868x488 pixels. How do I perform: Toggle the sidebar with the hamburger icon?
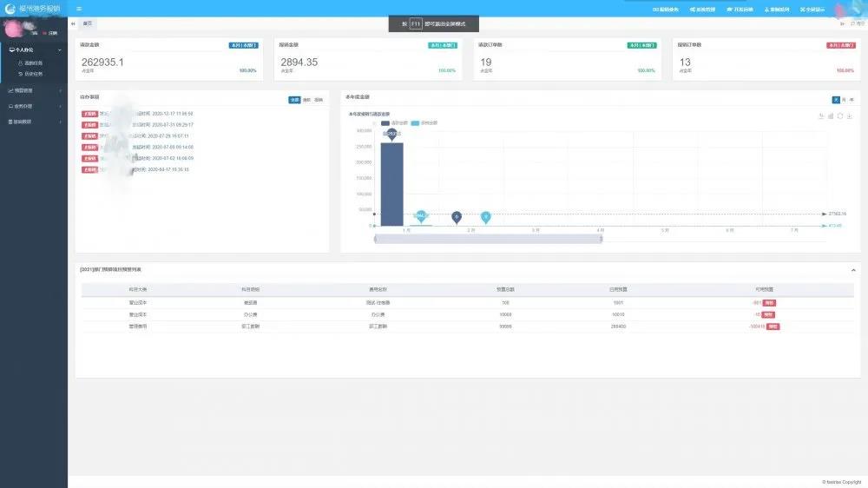click(79, 9)
